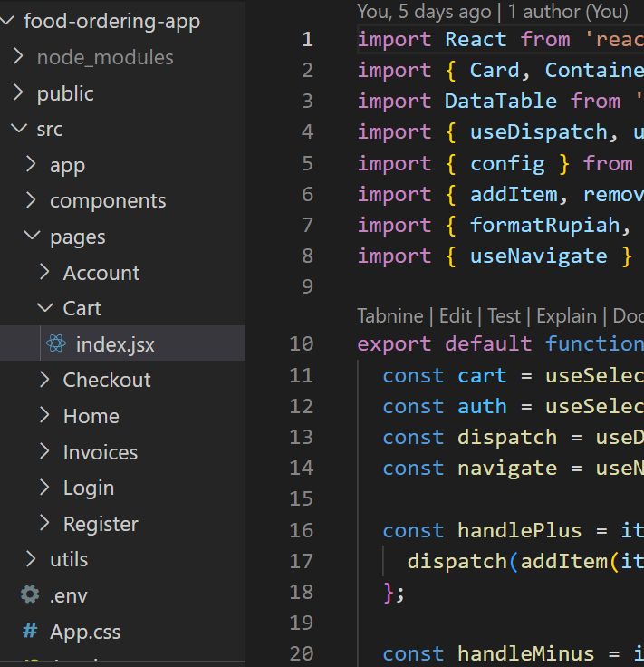
Task: Click the 'useDispatch' identifier on line 4
Action: tap(539, 132)
